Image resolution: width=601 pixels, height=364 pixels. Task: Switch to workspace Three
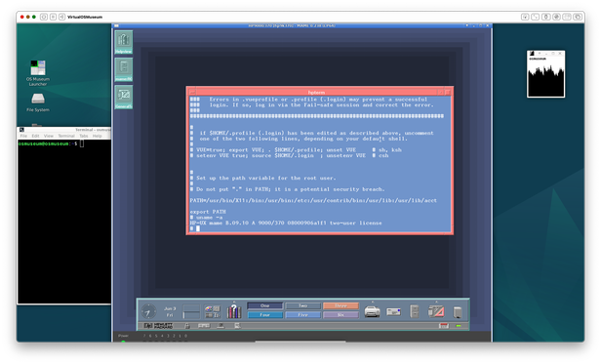tap(341, 305)
